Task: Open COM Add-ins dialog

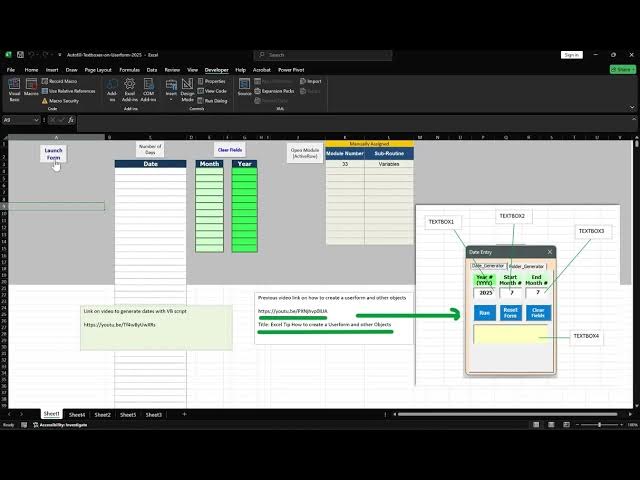Action: tap(149, 89)
